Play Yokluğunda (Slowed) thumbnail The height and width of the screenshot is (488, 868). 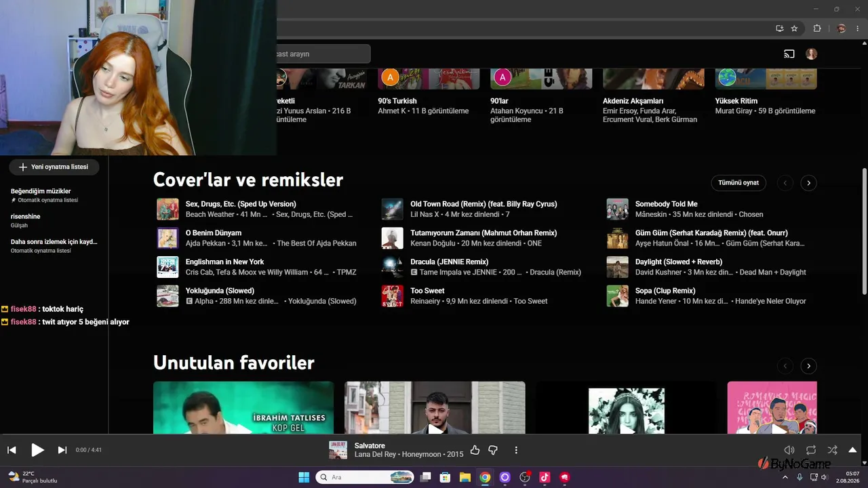pyautogui.click(x=167, y=296)
